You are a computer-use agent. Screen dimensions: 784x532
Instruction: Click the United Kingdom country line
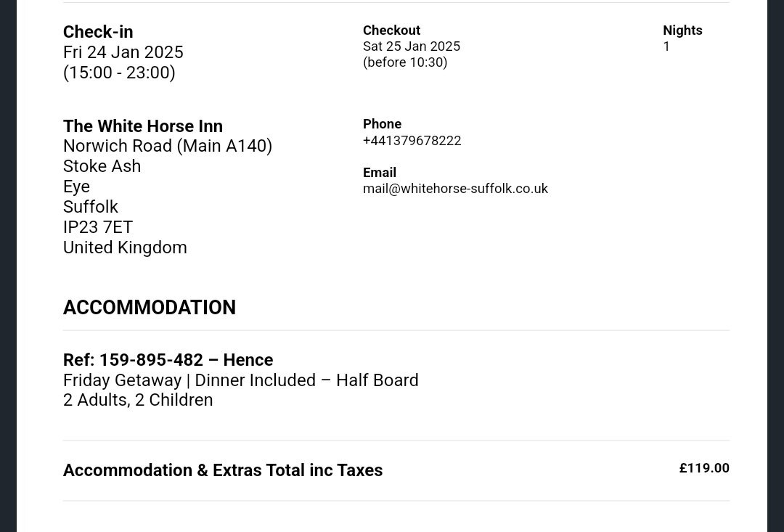pyautogui.click(x=125, y=248)
